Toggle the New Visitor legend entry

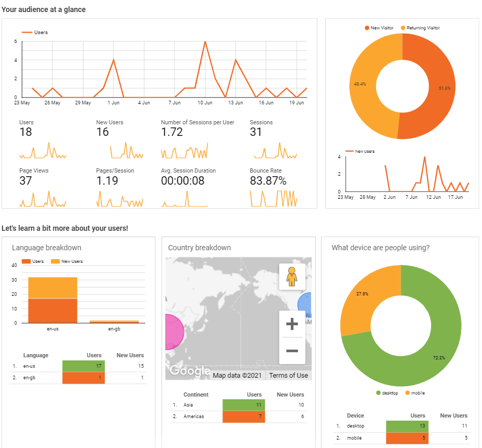(x=367, y=28)
